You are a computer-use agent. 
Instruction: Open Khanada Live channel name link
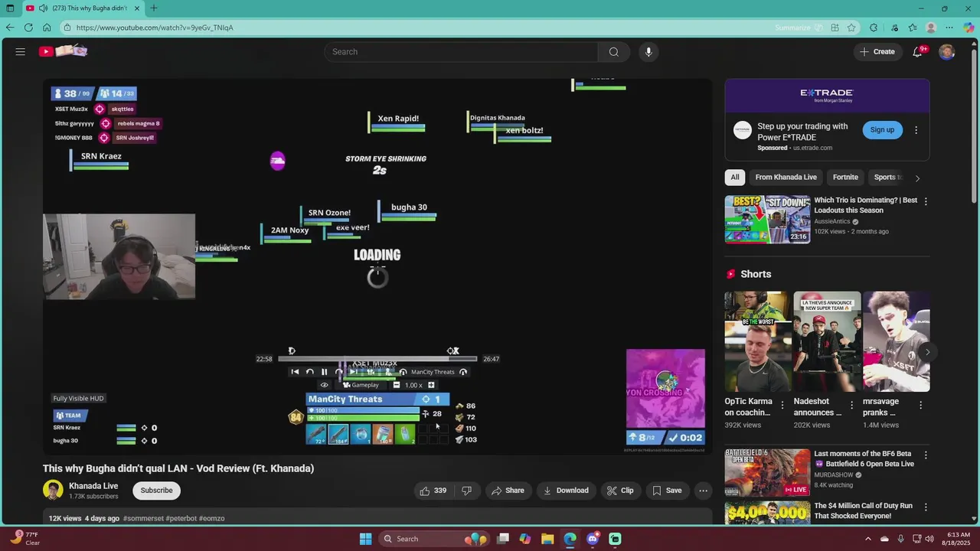[x=93, y=486]
